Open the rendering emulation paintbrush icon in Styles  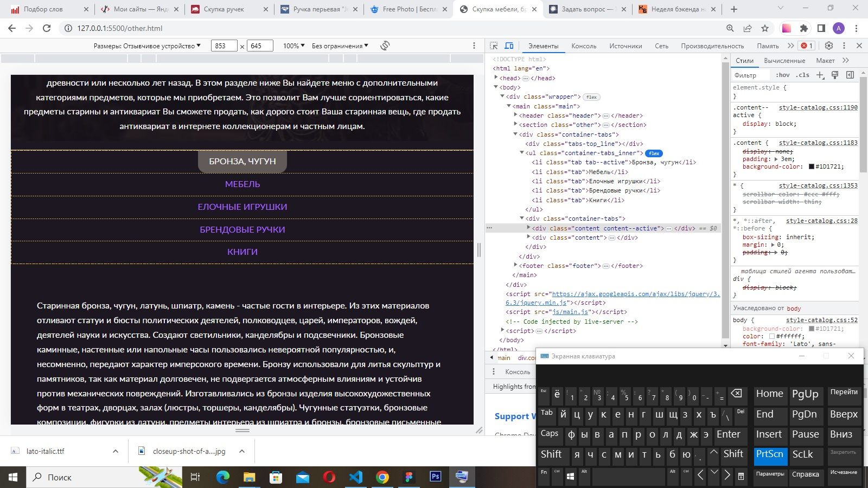pyautogui.click(x=835, y=75)
